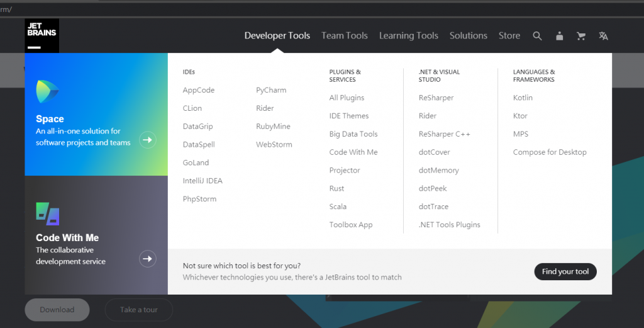
Task: Open .NET Tools Plugins link
Action: coord(449,224)
